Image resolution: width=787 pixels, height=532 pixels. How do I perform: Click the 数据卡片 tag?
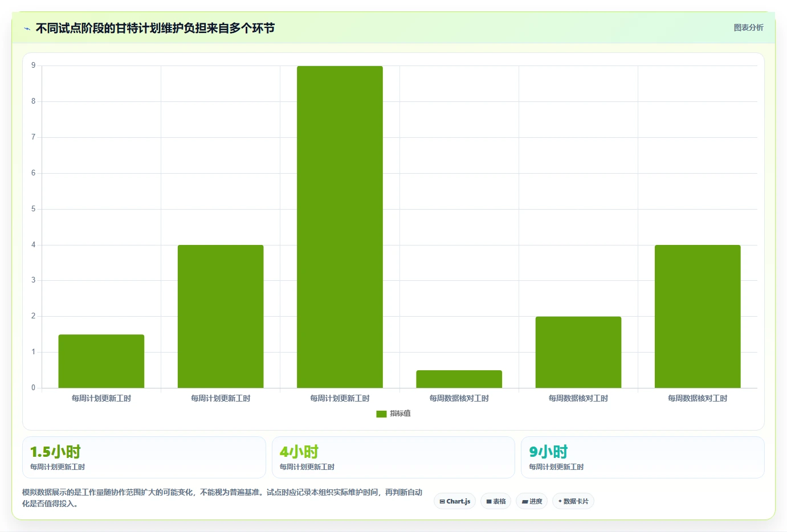coord(573,501)
